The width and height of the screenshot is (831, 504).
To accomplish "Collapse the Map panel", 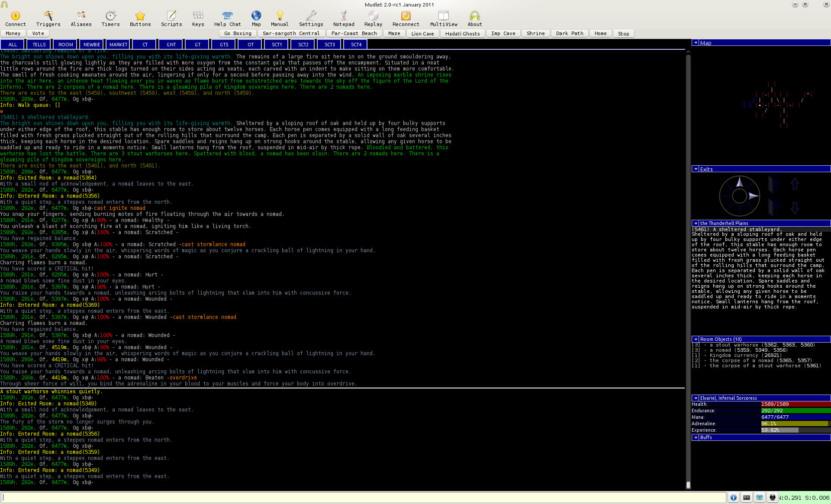I will click(x=696, y=43).
